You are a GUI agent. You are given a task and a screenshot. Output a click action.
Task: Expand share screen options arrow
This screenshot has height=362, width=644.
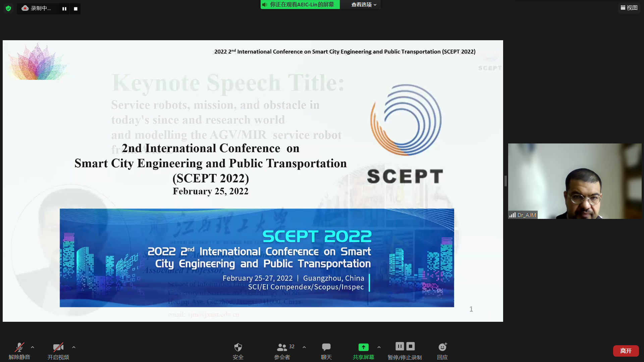(379, 347)
